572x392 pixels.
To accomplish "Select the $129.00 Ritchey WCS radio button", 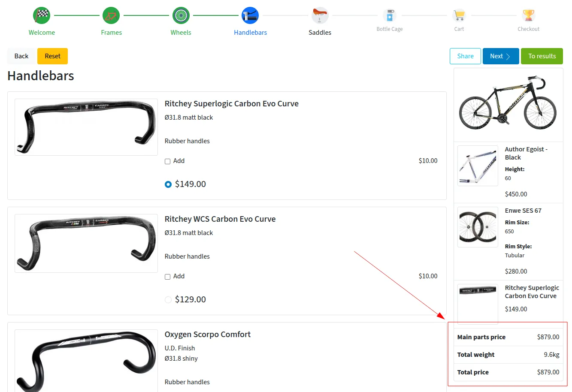I will pyautogui.click(x=168, y=300).
